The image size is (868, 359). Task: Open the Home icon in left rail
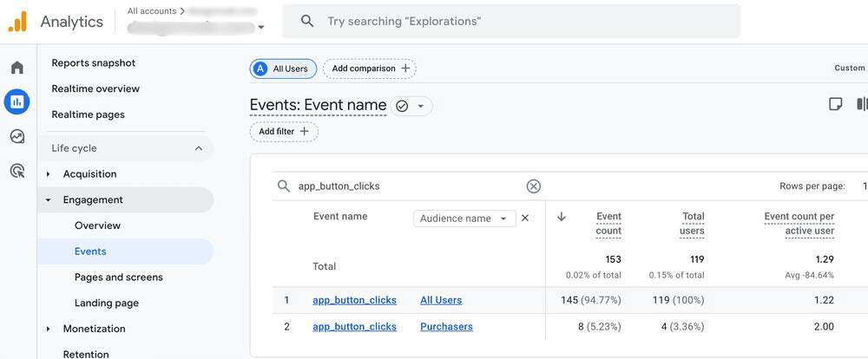pos(17,68)
